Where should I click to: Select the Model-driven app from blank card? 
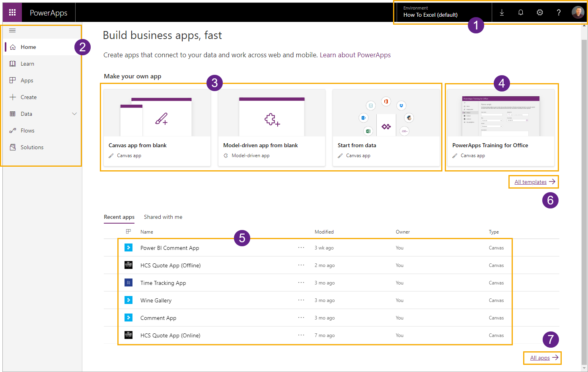(x=272, y=127)
